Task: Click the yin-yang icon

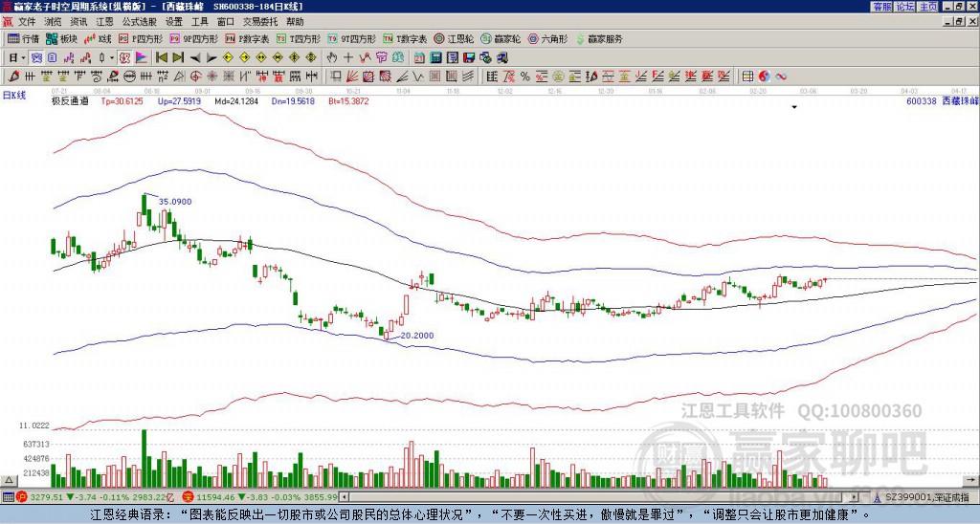Action: pos(765,76)
